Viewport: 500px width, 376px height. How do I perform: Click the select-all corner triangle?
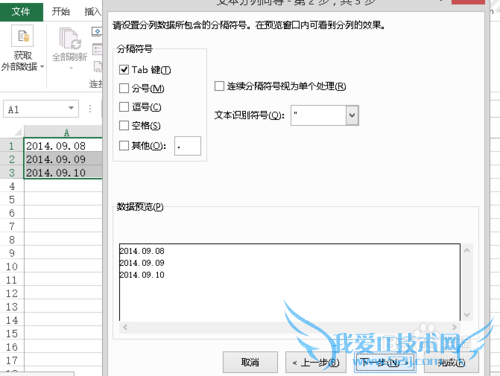pyautogui.click(x=18, y=132)
